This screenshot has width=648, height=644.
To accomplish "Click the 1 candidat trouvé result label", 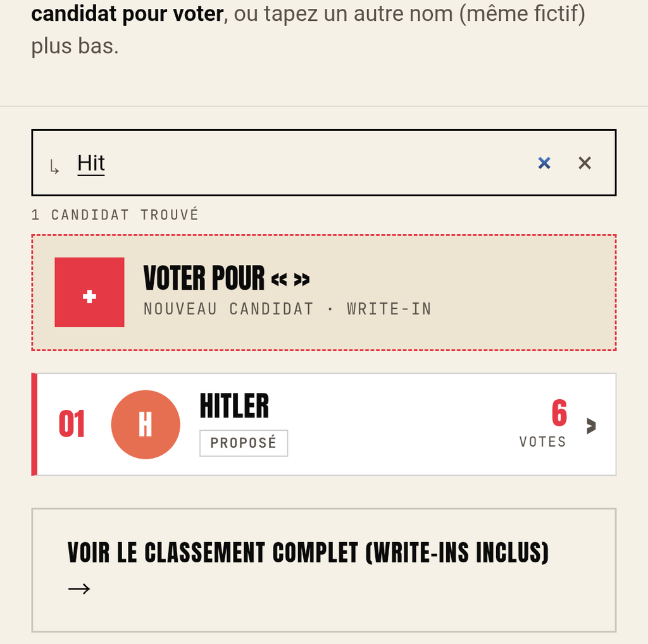I will pos(115,215).
